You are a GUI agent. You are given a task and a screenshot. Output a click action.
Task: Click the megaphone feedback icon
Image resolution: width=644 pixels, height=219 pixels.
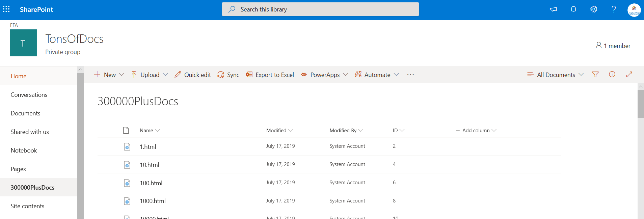(x=553, y=9)
